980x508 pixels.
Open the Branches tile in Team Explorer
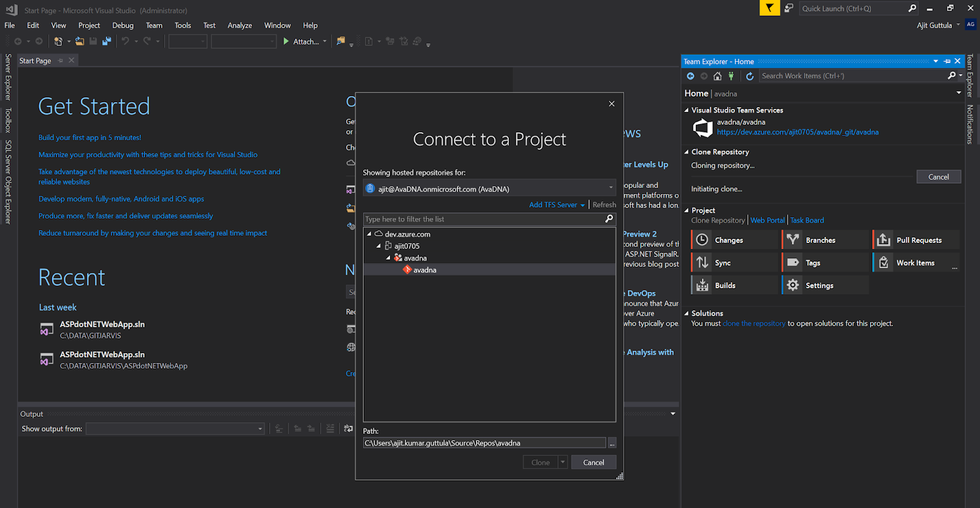tap(824, 240)
